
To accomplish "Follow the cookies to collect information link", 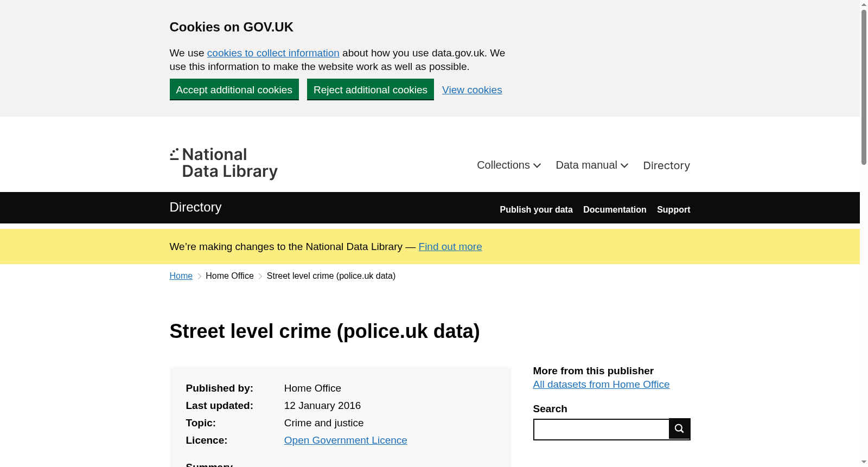I will point(273,53).
